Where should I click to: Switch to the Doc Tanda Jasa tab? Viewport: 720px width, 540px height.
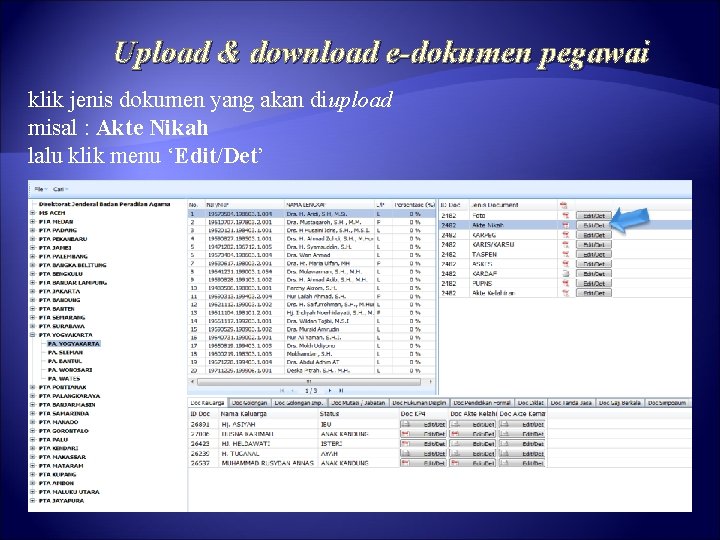[571, 403]
